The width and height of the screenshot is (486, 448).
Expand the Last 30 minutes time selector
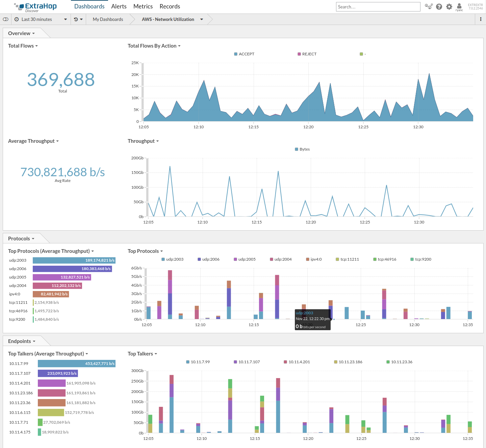(41, 19)
